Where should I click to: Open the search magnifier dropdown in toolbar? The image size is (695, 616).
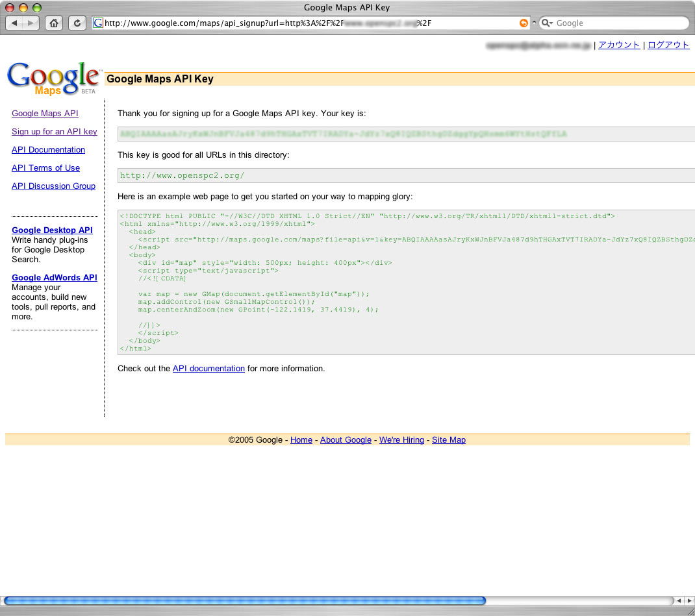click(547, 23)
